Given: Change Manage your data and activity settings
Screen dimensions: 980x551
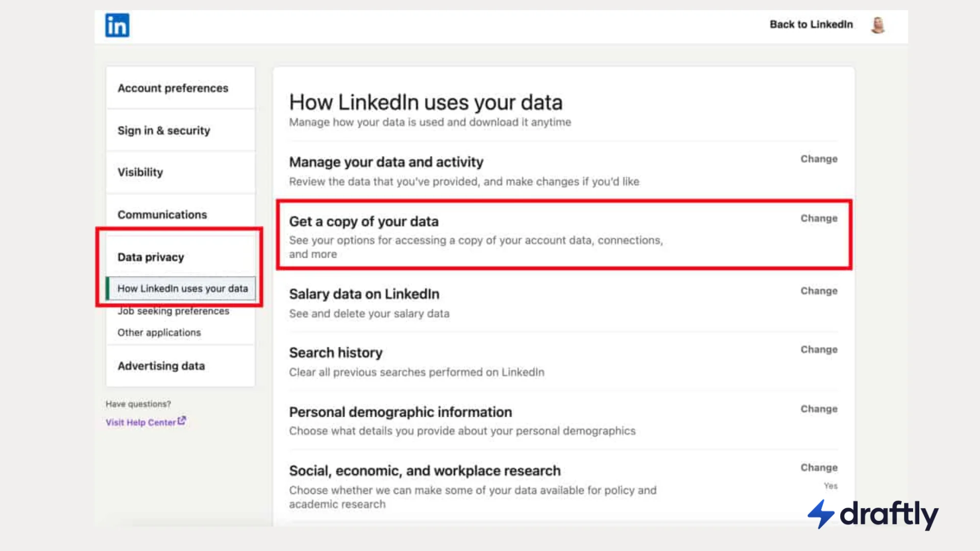Looking at the screenshot, I should pos(819,159).
